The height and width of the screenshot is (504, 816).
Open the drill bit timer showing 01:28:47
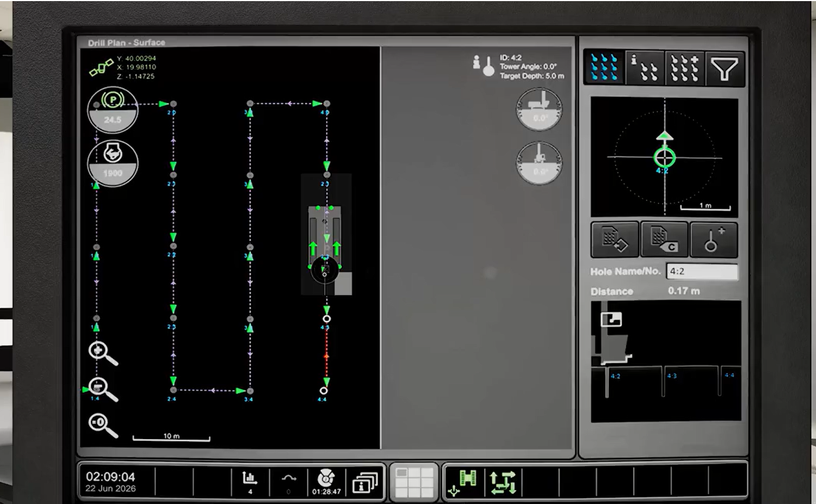[325, 480]
